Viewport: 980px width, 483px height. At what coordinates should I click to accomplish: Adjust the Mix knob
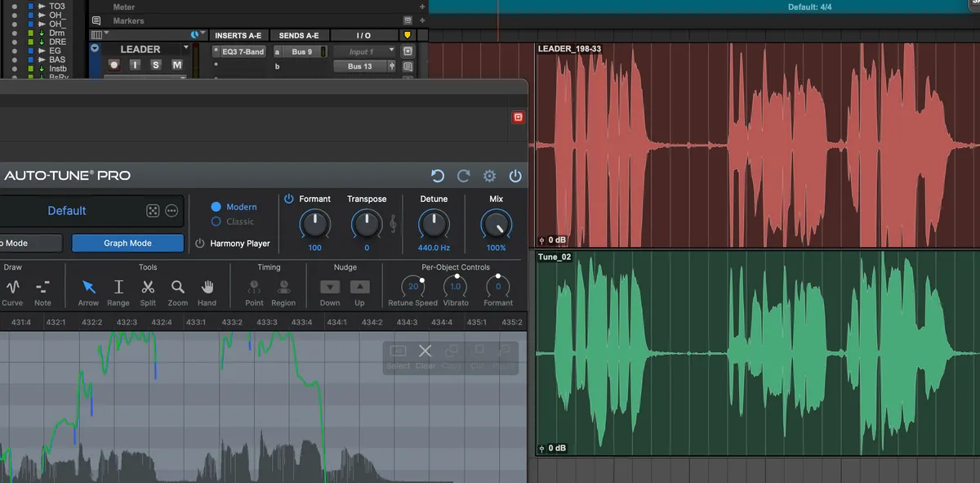(x=497, y=224)
